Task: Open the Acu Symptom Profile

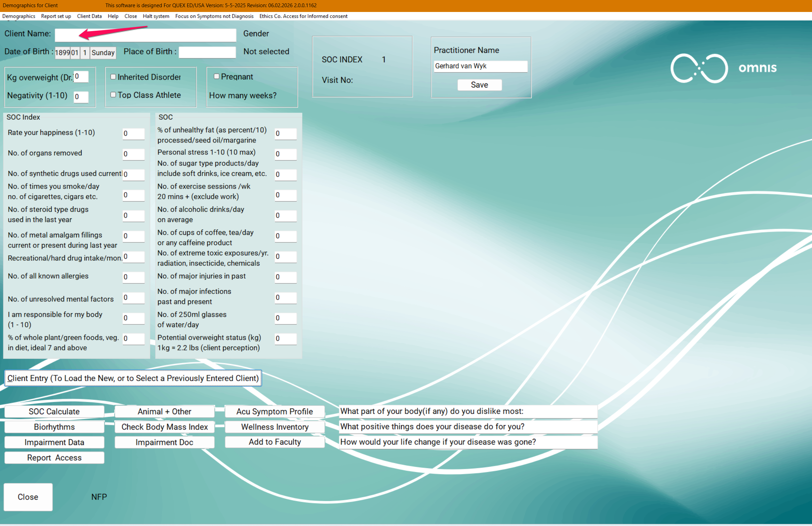Action: click(x=275, y=412)
